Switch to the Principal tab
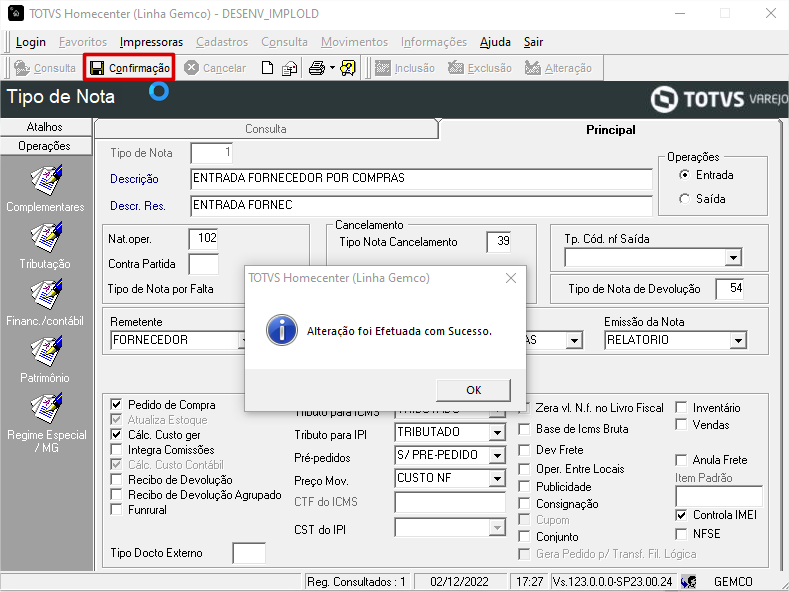 pyautogui.click(x=610, y=130)
